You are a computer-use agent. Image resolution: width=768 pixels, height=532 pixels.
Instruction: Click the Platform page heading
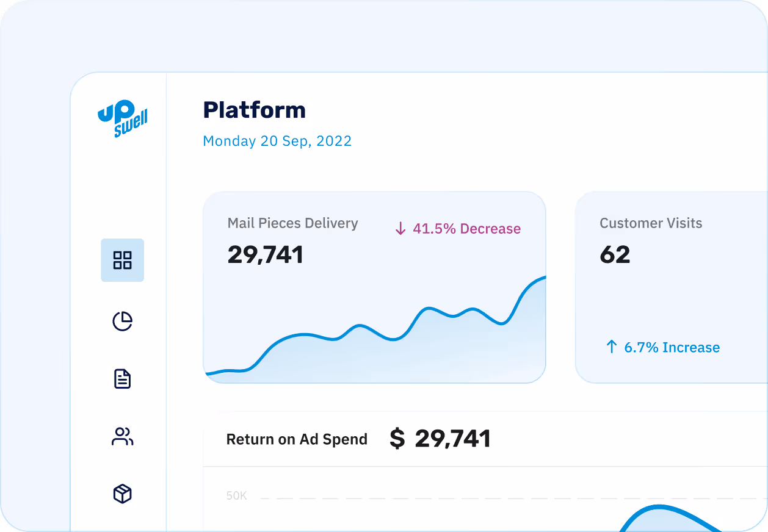point(255,110)
